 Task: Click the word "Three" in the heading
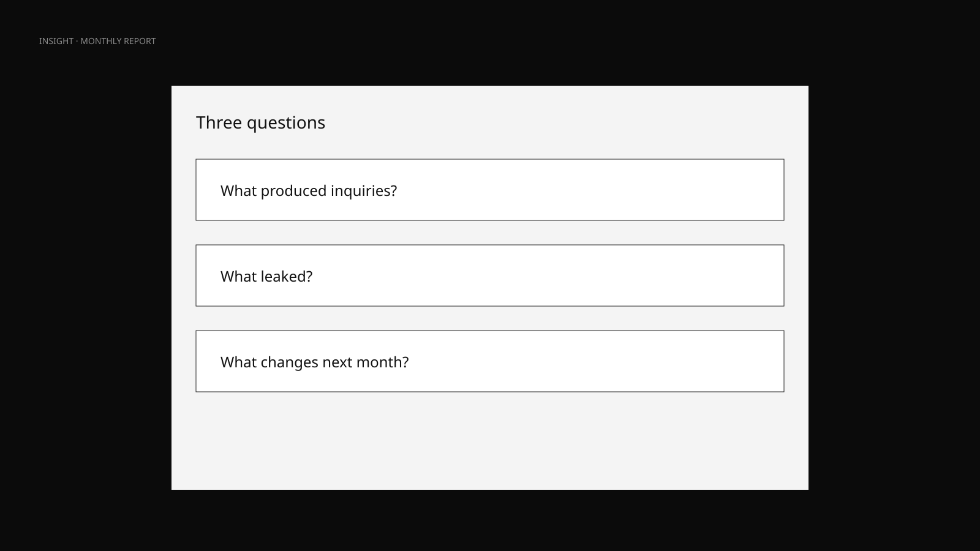(x=219, y=122)
